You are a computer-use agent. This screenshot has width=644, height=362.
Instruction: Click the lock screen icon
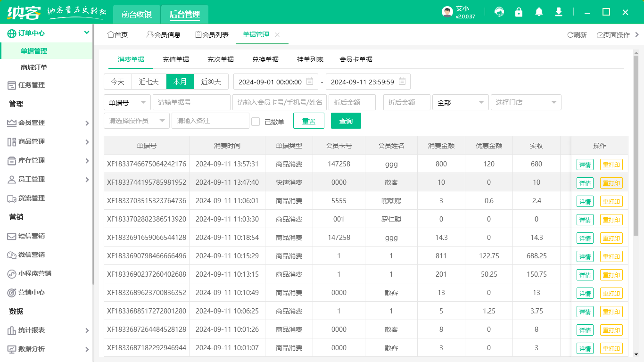click(519, 12)
